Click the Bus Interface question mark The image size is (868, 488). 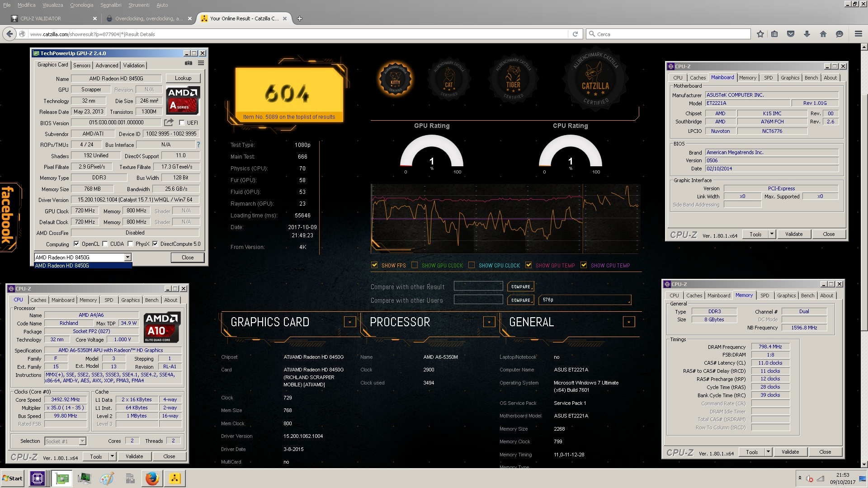pyautogui.click(x=198, y=145)
